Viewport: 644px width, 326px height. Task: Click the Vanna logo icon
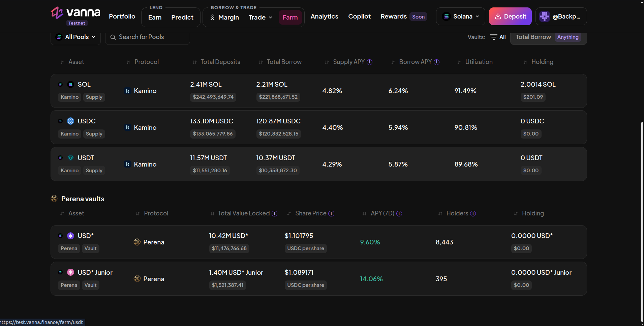[57, 13]
